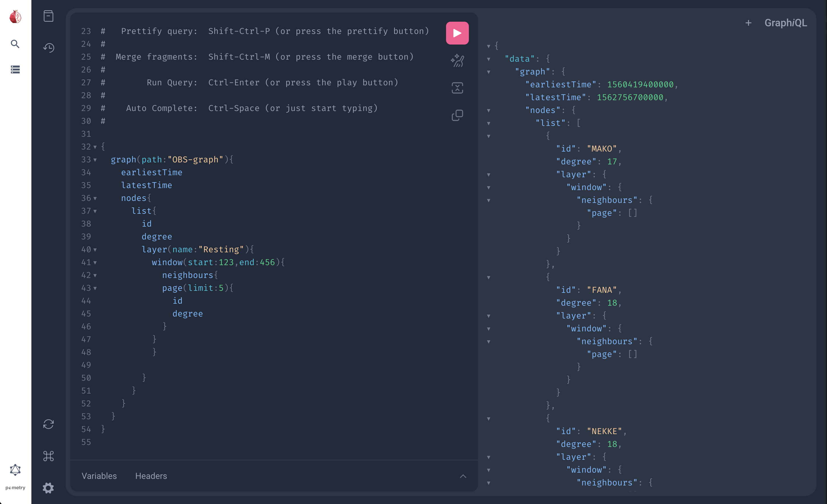Open query history from the sidebar

point(49,48)
